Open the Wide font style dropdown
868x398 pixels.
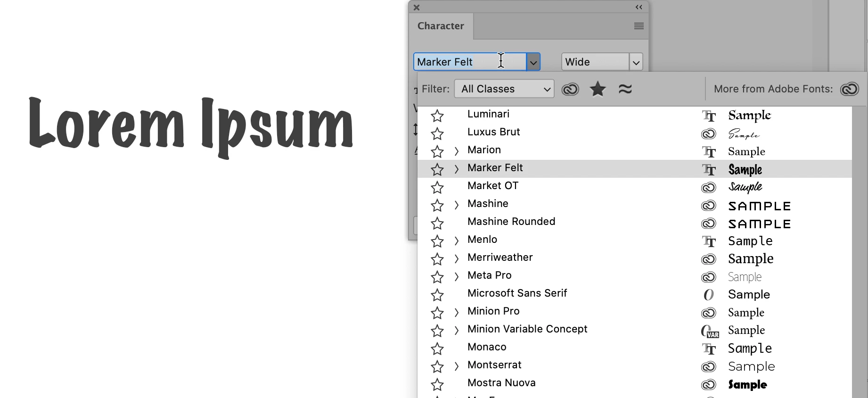tap(636, 62)
